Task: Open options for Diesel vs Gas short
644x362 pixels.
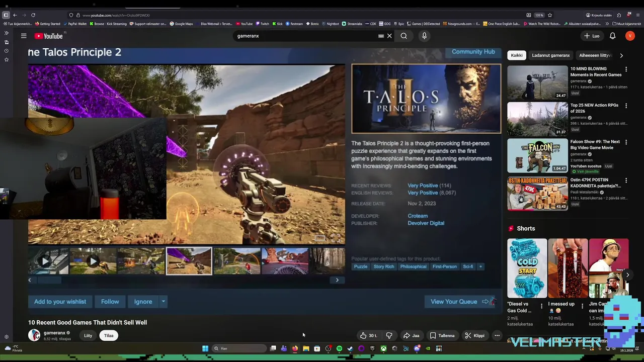Action: tap(541, 305)
